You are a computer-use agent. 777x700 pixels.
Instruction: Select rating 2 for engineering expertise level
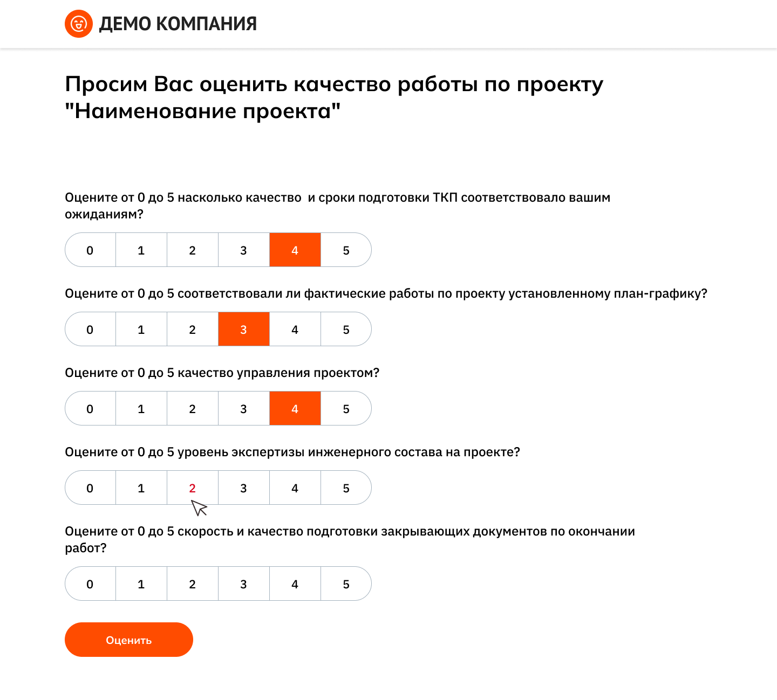point(192,488)
